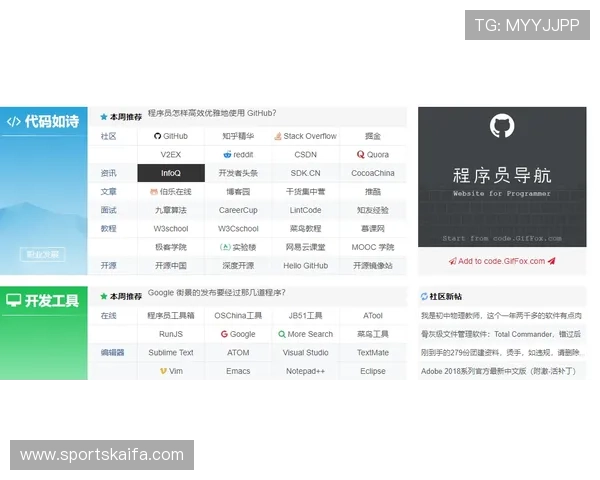Open the Hello GitHub link
This screenshot has height=480, width=600.
click(305, 266)
